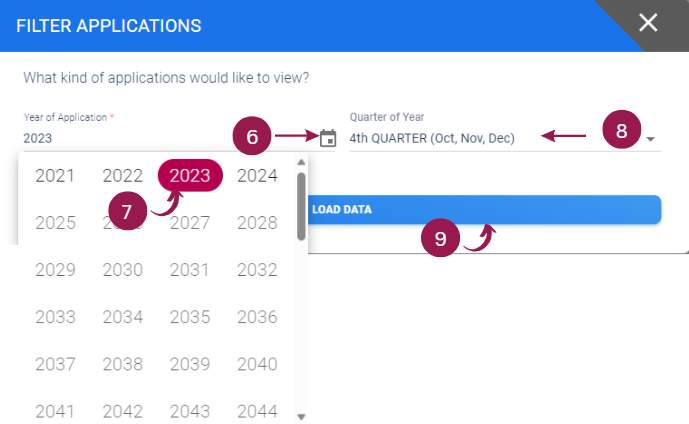Close the Filter Applications dialog
The width and height of the screenshot is (689, 424).
click(648, 22)
